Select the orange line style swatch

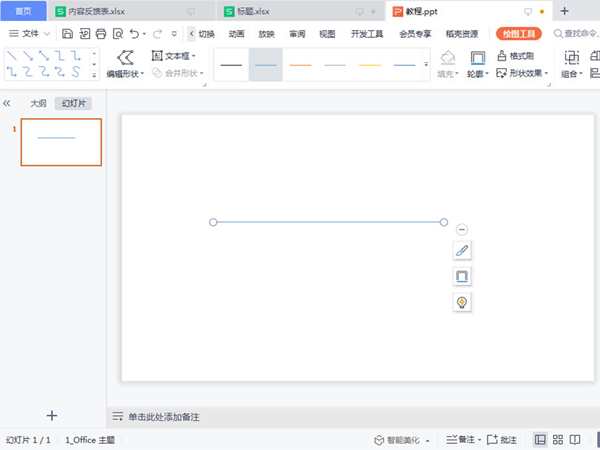point(300,64)
